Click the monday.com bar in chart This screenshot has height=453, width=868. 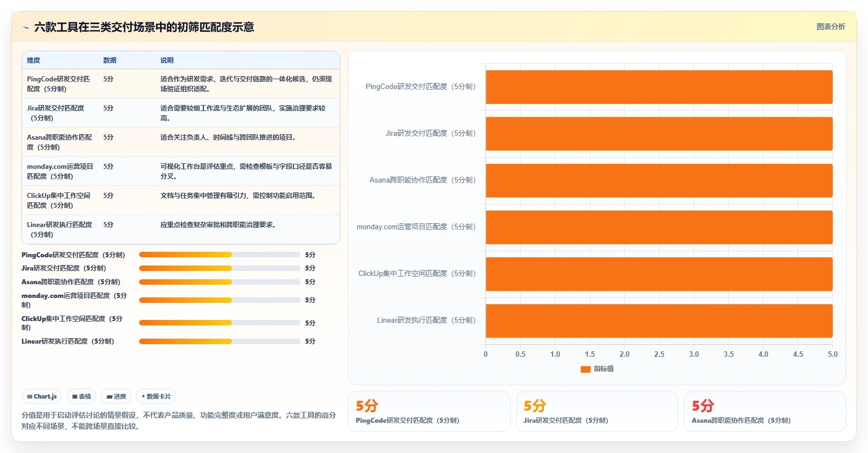pos(659,227)
